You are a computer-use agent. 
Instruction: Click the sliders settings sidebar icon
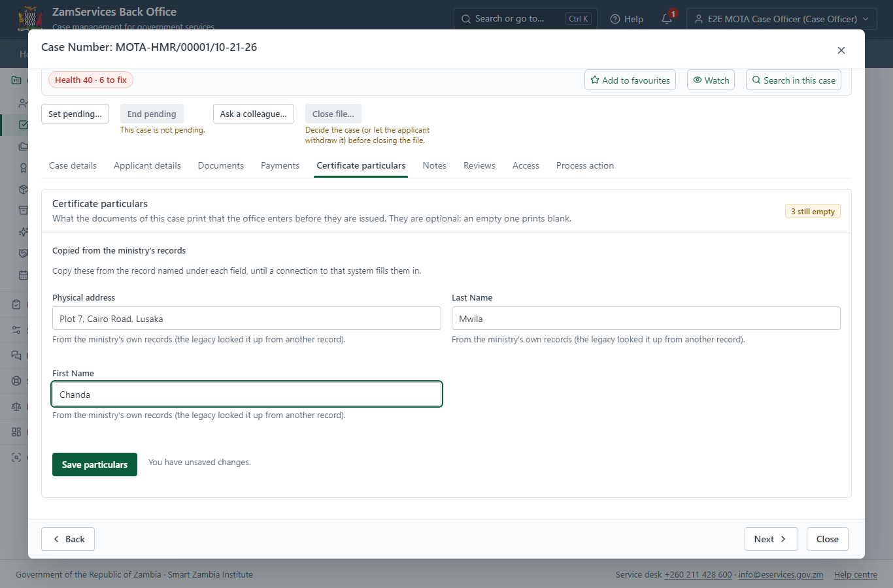16,330
